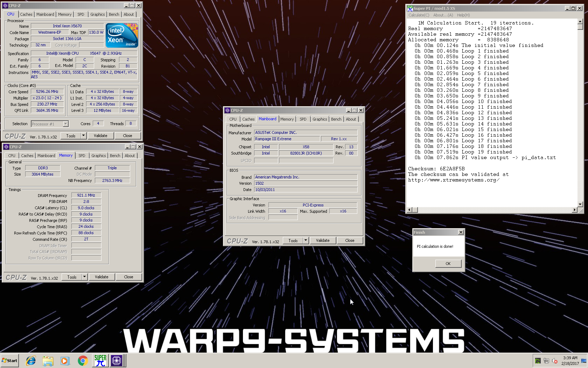Click the Rampage III Extreme model field
Screen dimensions: 588x368
click(x=287, y=139)
